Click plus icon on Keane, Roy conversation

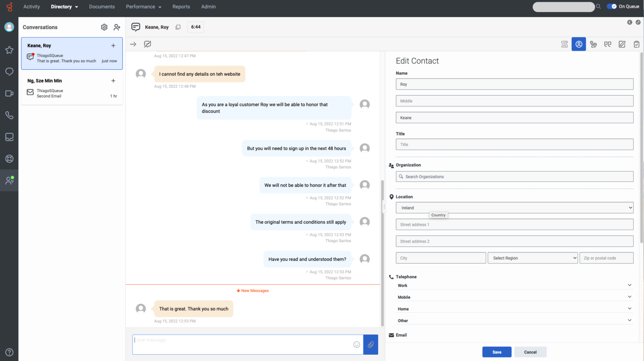point(113,46)
